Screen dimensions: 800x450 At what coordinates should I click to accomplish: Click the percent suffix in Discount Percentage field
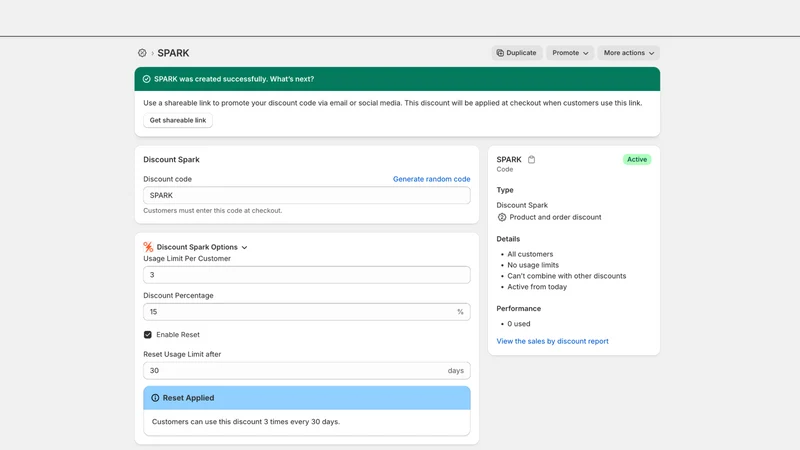pyautogui.click(x=460, y=312)
